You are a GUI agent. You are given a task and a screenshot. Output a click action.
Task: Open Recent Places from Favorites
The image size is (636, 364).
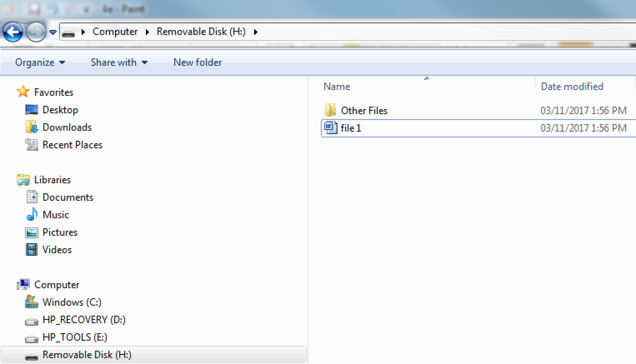pyautogui.click(x=73, y=145)
